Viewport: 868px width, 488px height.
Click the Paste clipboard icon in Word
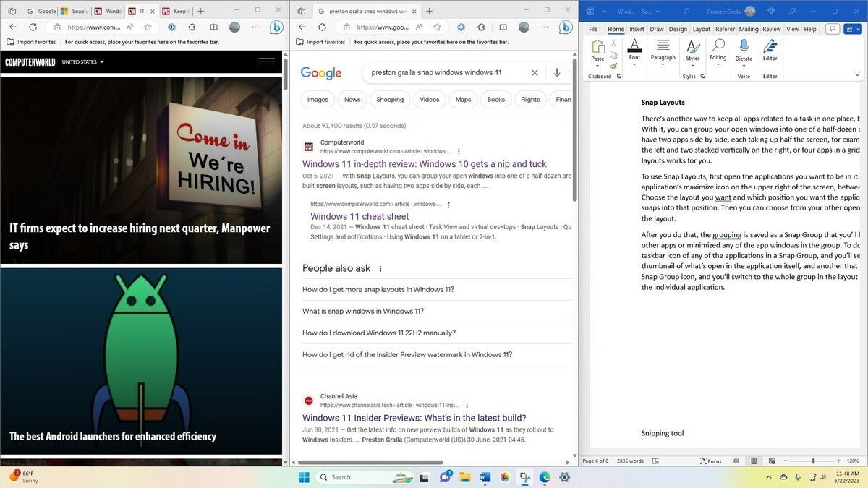597,47
